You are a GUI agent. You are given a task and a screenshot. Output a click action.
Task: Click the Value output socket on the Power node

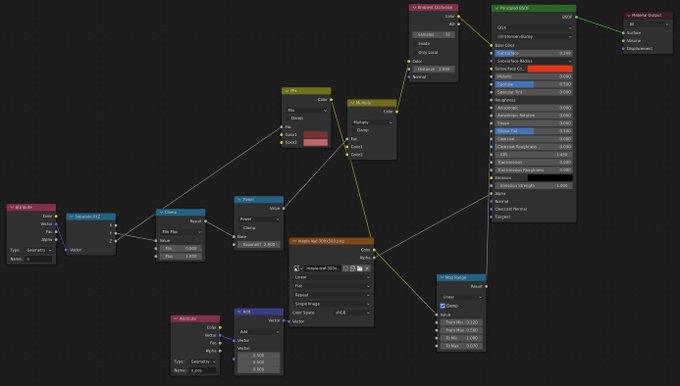(x=284, y=208)
